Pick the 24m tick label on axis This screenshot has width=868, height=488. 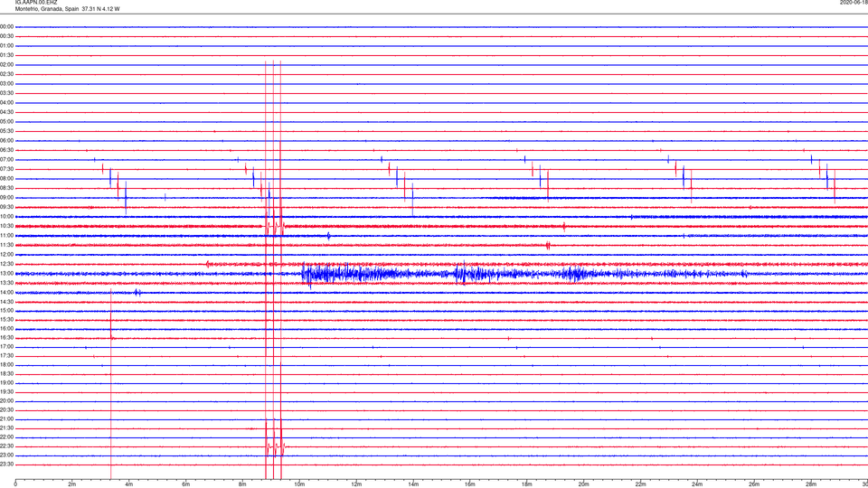[x=697, y=484]
